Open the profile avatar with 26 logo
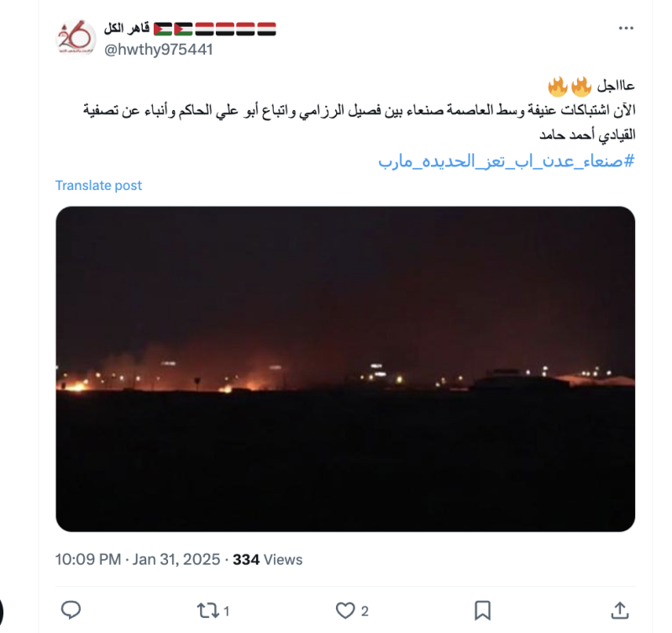Viewport: 672px width, 633px height. point(76,38)
